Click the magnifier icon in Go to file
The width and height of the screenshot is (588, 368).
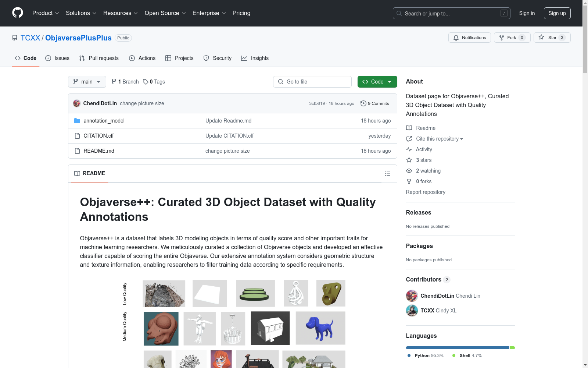pyautogui.click(x=281, y=82)
